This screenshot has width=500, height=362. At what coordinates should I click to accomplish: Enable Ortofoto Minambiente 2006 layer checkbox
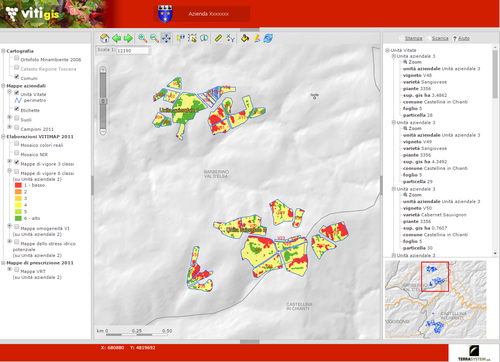coord(17,58)
